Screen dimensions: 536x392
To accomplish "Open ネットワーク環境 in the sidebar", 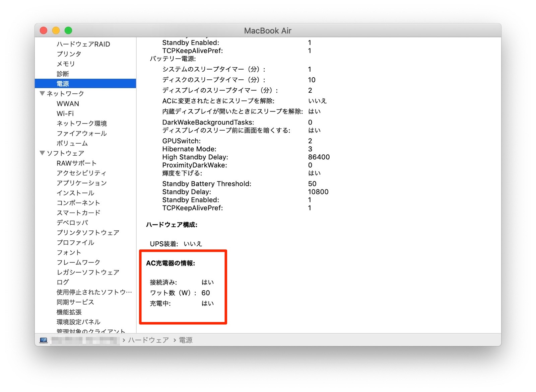I will 82,123.
